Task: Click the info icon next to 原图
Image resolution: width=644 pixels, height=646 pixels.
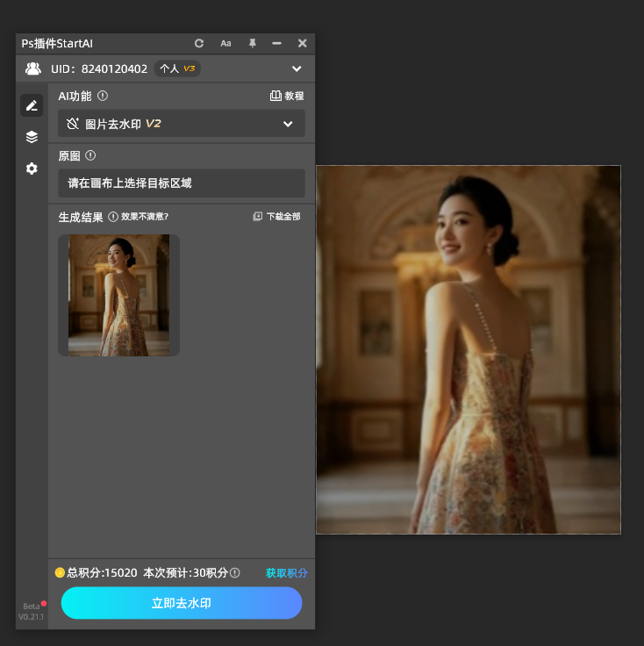Action: coord(90,155)
